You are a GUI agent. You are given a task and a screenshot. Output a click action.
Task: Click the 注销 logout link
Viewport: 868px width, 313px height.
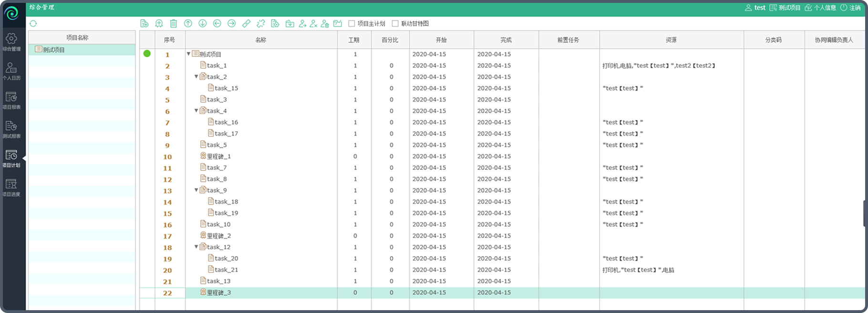pyautogui.click(x=850, y=8)
